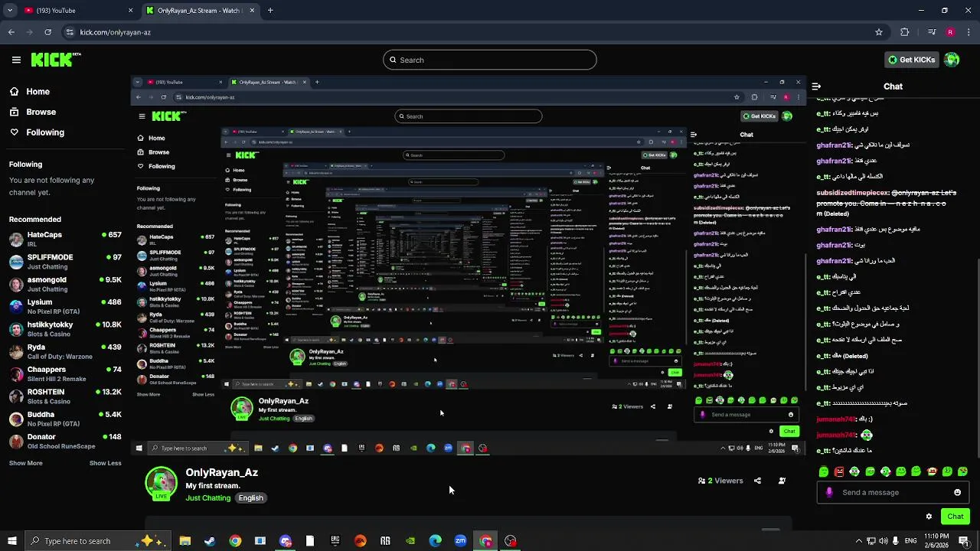Select asmongold's avatar in the Recommended list

tap(16, 284)
